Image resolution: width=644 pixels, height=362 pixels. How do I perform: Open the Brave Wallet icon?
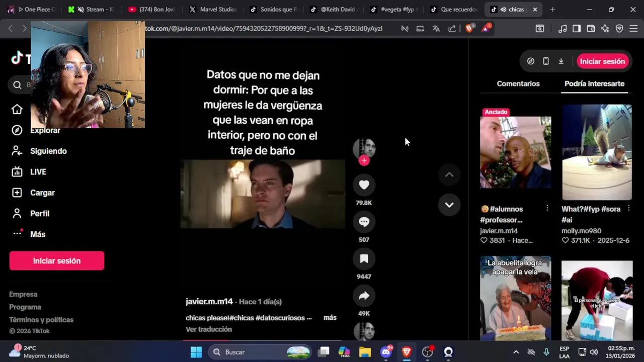click(591, 29)
